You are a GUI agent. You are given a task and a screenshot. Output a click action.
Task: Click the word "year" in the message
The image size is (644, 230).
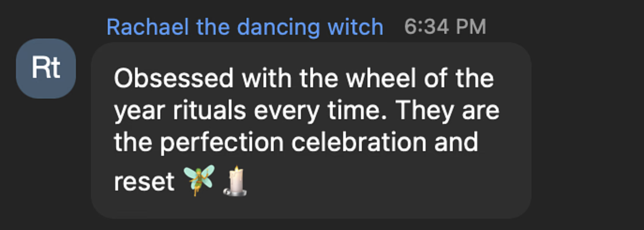click(140, 112)
